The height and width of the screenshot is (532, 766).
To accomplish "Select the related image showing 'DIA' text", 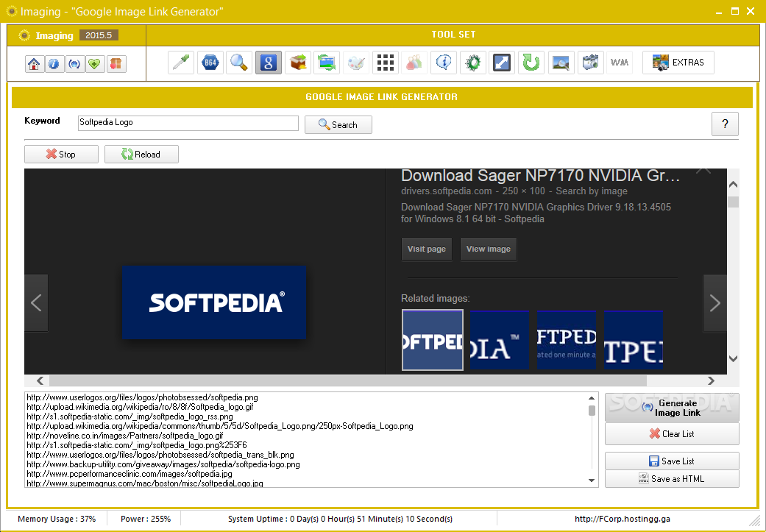I will 500,340.
